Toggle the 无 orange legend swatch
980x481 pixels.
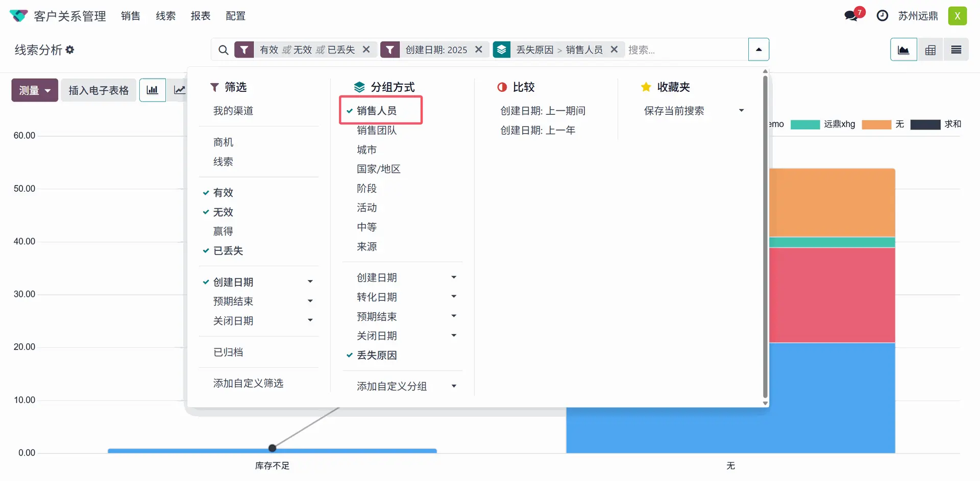pyautogui.click(x=876, y=124)
